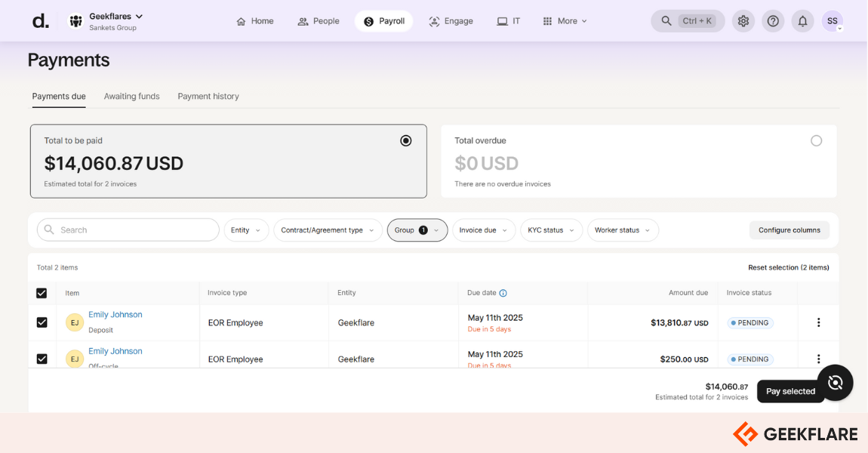This screenshot has height=453, width=868.
Task: Open the Engage menu
Action: pyautogui.click(x=451, y=21)
